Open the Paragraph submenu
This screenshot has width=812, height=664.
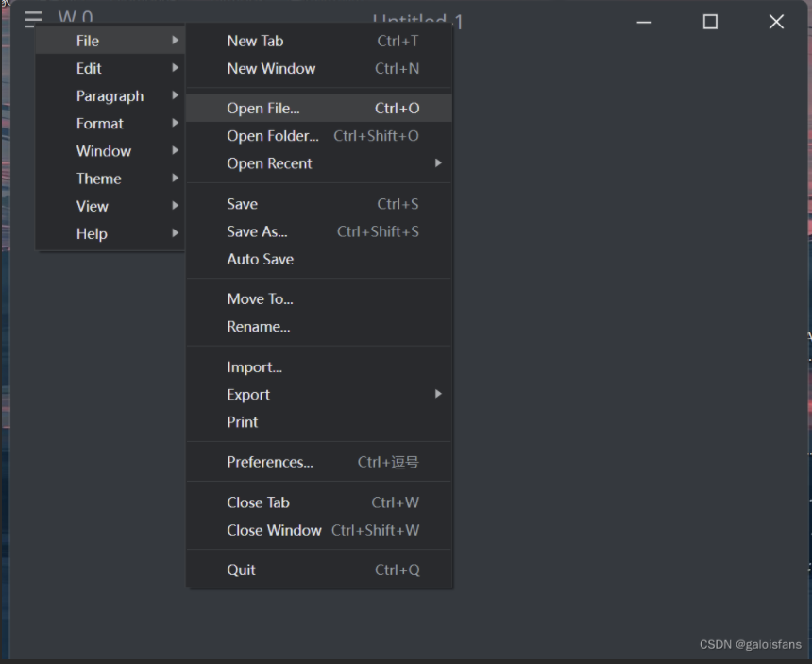tap(110, 95)
